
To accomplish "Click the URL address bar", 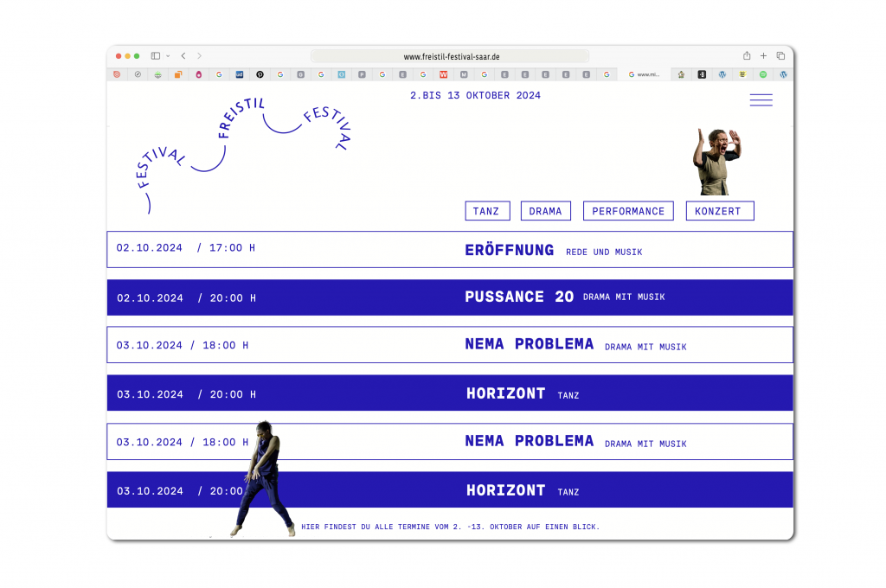I will (450, 56).
